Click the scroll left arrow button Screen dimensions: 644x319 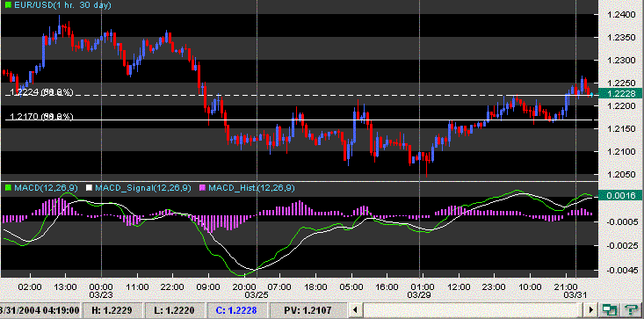[356, 309]
